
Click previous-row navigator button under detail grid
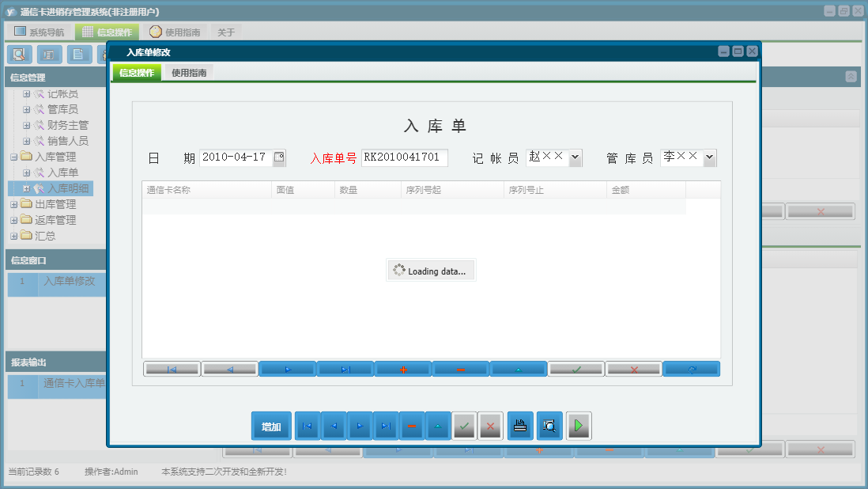click(x=230, y=369)
